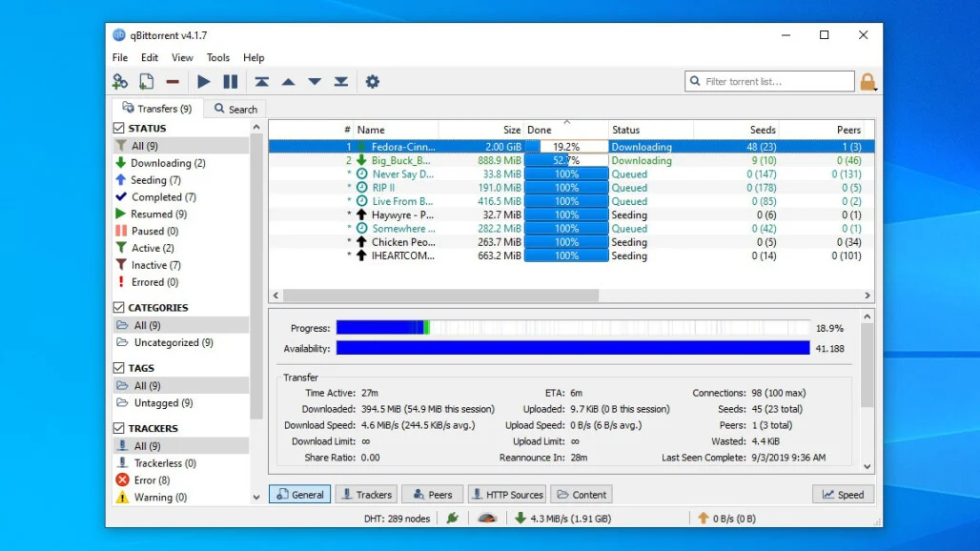
Task: Resume the selected torrent
Action: click(x=203, y=81)
